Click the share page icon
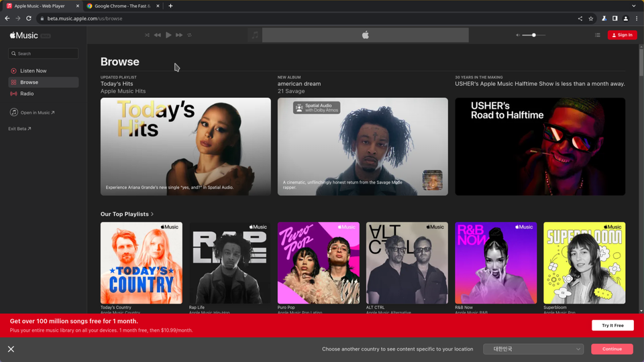 click(x=580, y=19)
